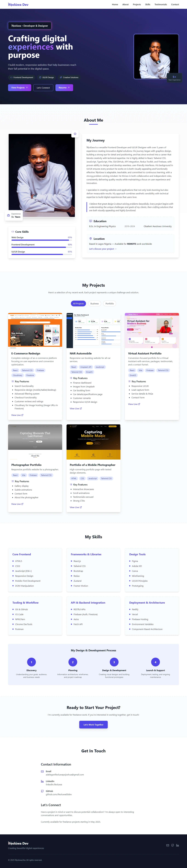Follow the 'Let's discuss your project' link
The height and width of the screenshot is (868, 187).
pyautogui.click(x=103, y=249)
